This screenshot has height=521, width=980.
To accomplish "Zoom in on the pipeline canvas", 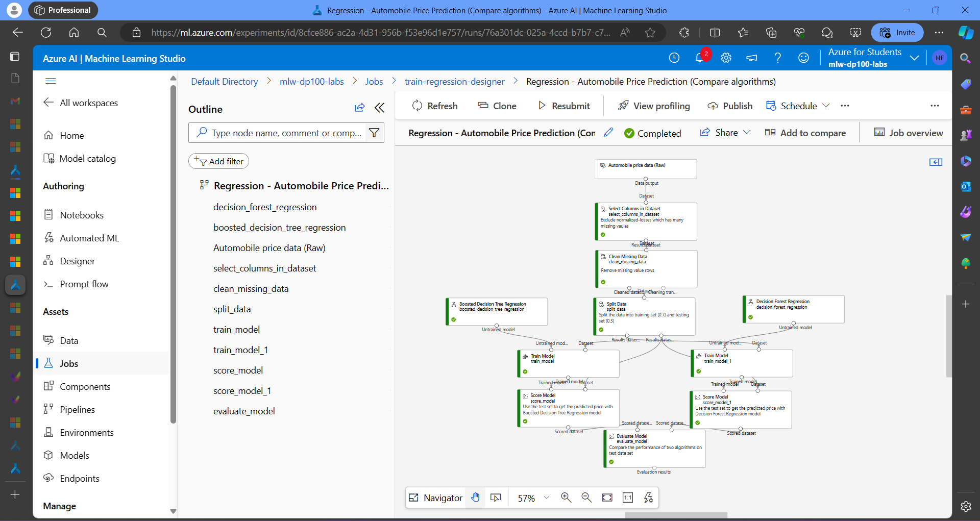I will coord(566,498).
